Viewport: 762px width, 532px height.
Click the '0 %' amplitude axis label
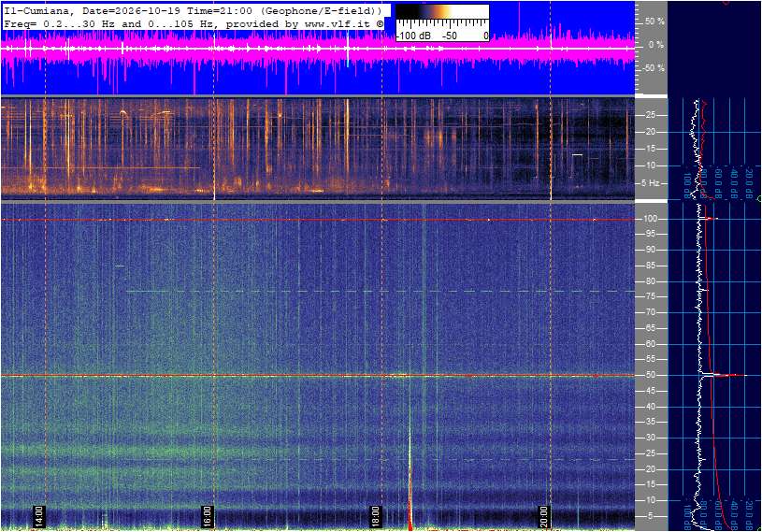[x=656, y=45]
